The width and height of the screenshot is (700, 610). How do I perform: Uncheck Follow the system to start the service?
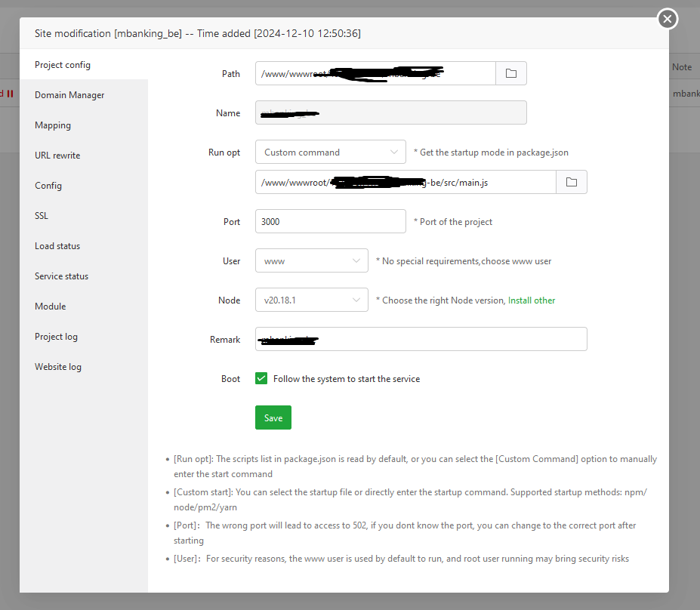pyautogui.click(x=261, y=378)
